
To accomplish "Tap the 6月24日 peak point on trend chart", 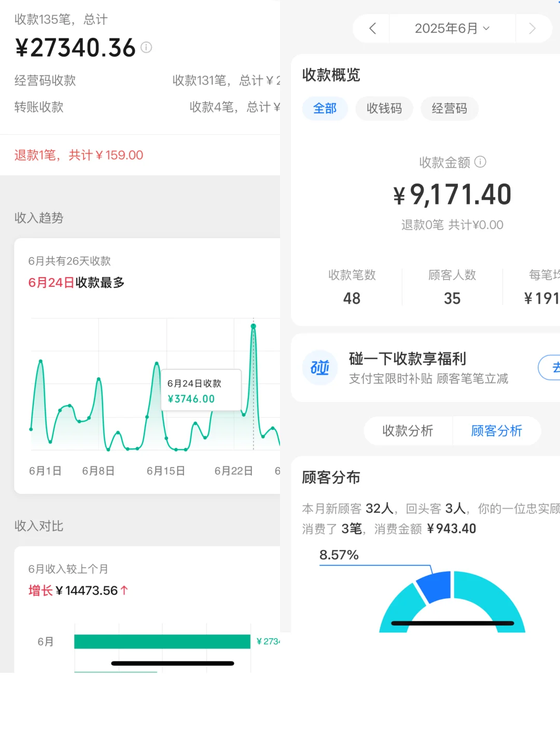I will 254,326.
